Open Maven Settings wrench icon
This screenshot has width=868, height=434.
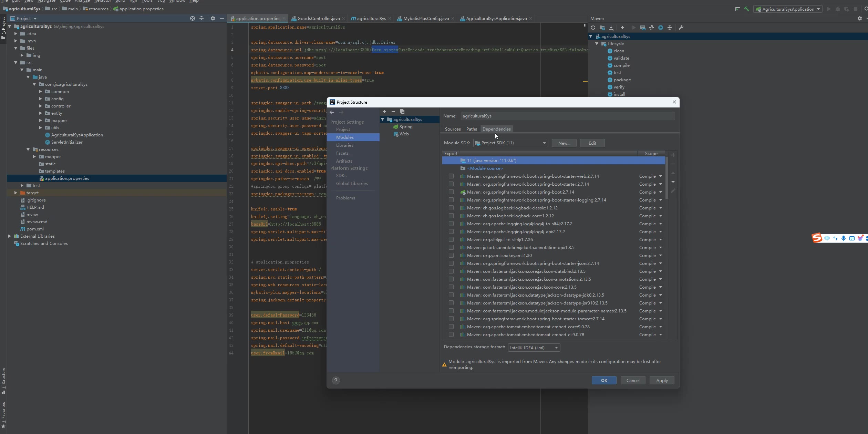tap(681, 28)
